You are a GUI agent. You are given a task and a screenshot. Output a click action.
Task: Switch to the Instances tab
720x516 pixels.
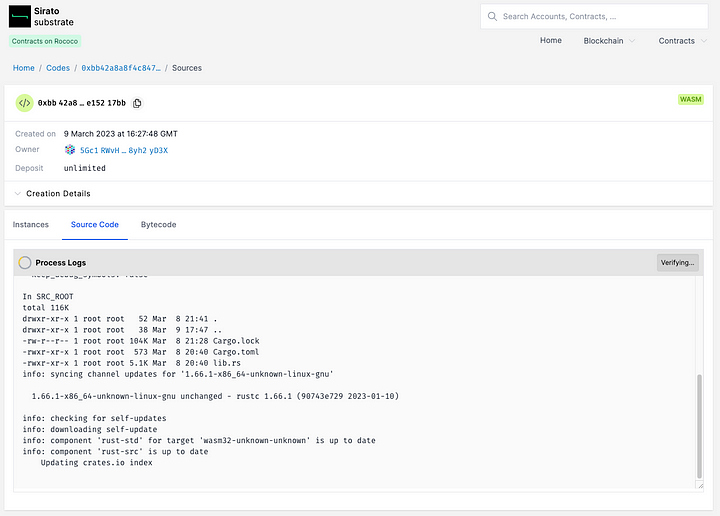pyautogui.click(x=31, y=225)
